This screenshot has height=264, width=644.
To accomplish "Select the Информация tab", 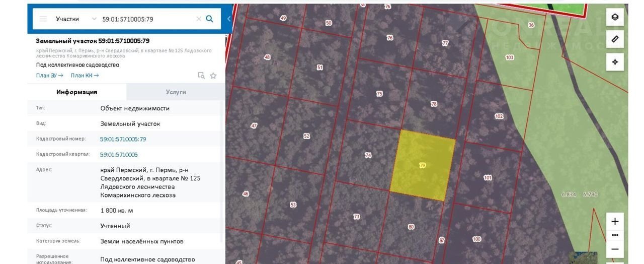I will (76, 92).
